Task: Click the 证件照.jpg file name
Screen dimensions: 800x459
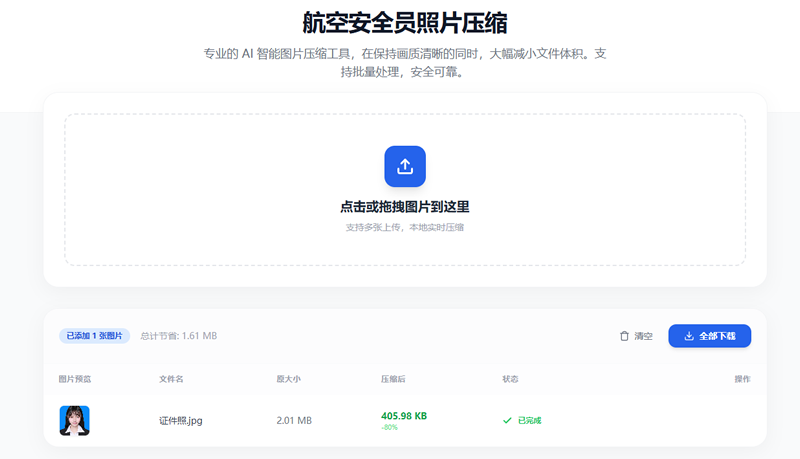Action: (181, 421)
